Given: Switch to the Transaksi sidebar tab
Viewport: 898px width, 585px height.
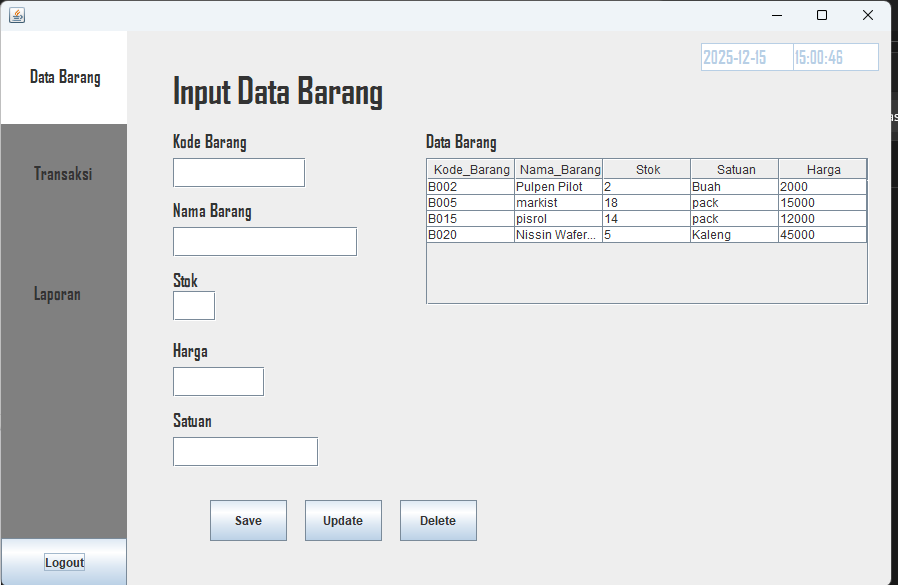Looking at the screenshot, I should coord(63,174).
